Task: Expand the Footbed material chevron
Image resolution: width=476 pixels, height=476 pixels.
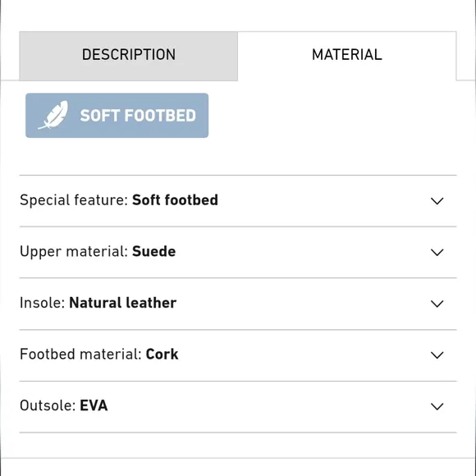Action: (x=437, y=355)
